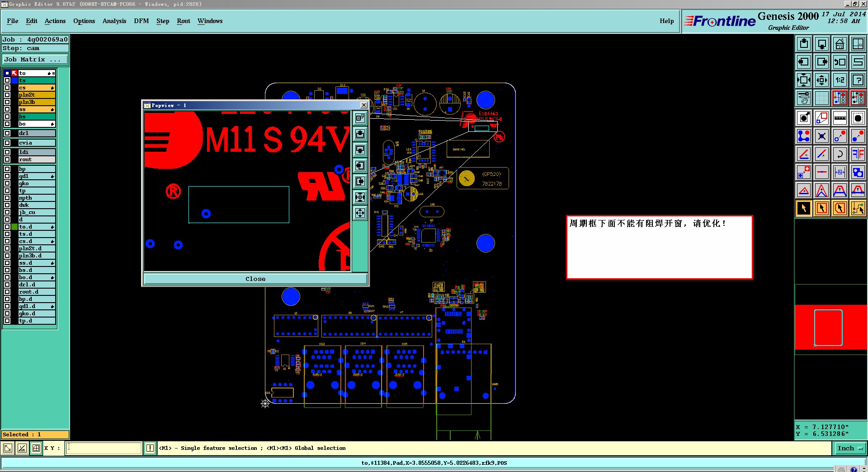Open the Actions menu

tap(55, 21)
